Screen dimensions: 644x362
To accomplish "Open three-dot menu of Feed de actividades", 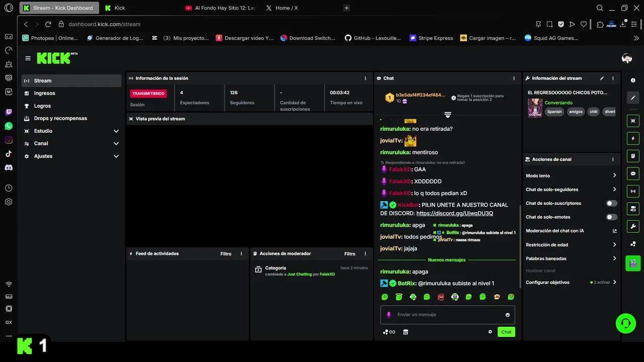I will coord(241,254).
